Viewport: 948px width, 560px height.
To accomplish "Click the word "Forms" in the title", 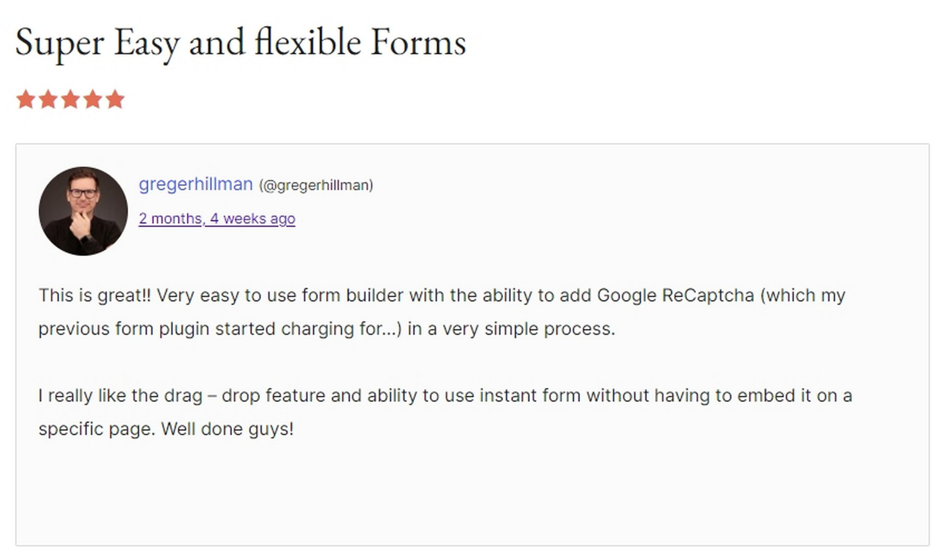I will [x=418, y=43].
